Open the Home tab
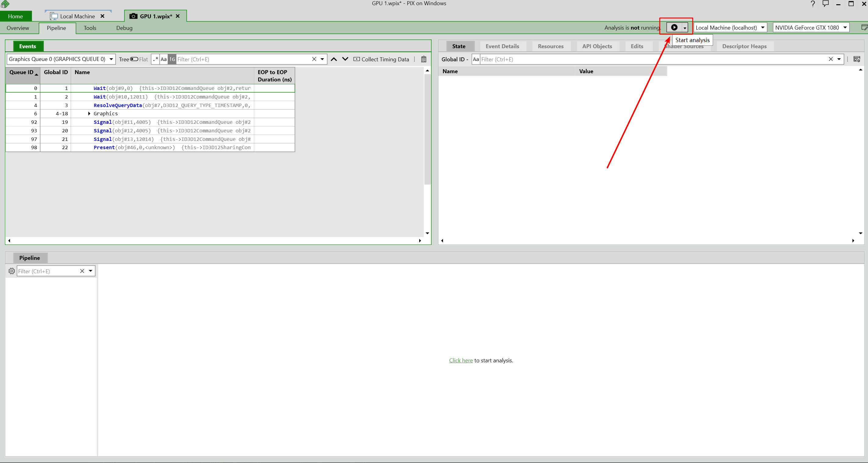 pyautogui.click(x=16, y=16)
